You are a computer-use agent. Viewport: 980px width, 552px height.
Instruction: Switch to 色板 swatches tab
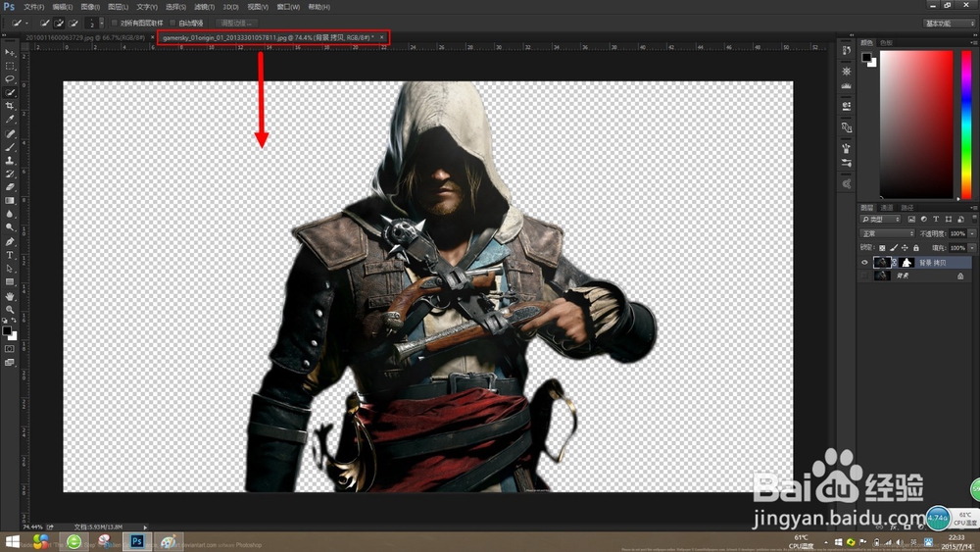(x=886, y=42)
